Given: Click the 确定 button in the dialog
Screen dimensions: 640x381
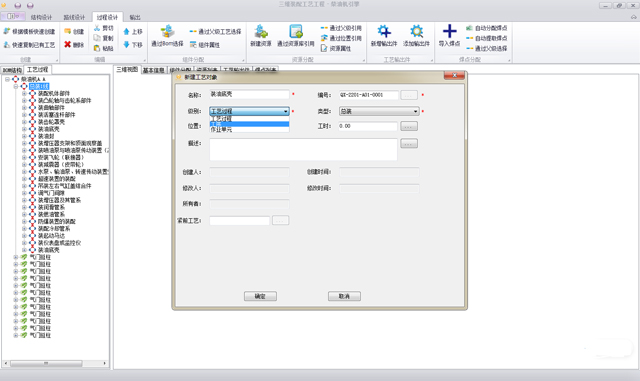Looking at the screenshot, I should pos(260,296).
